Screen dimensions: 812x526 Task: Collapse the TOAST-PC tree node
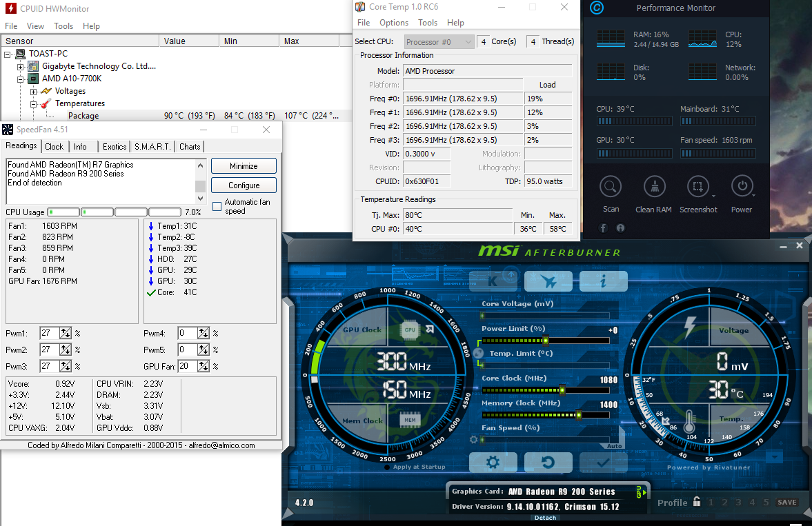pyautogui.click(x=8, y=54)
